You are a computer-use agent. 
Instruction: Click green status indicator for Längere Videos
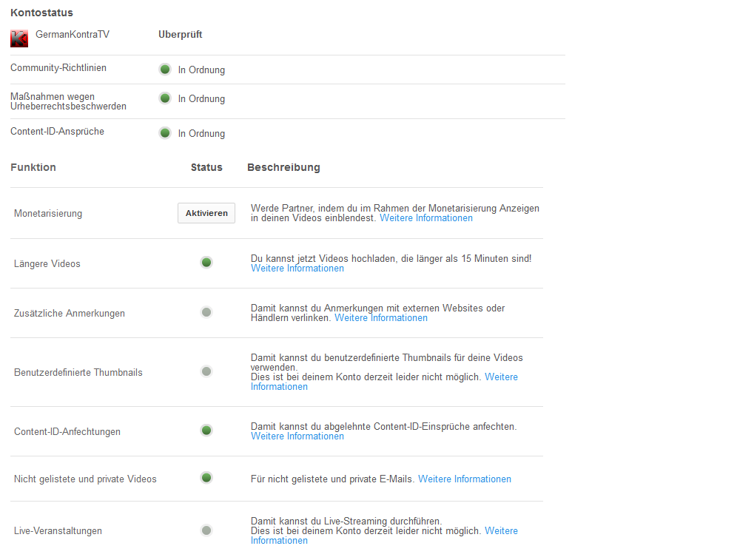(206, 263)
